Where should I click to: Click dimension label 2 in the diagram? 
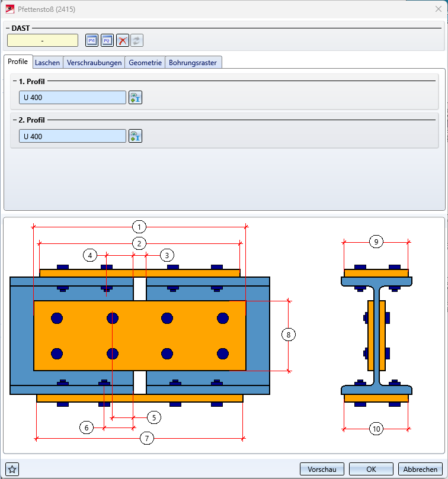[139, 243]
